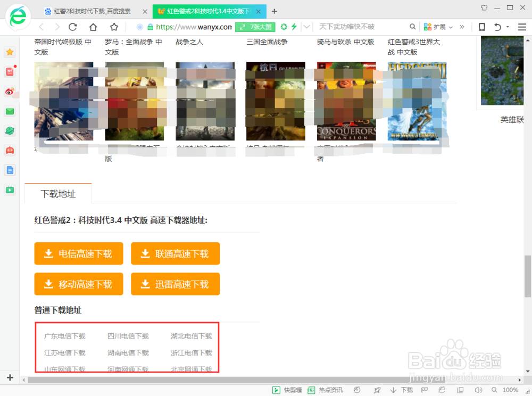Click the green site security lock icon
532x396 pixels.
(x=151, y=27)
